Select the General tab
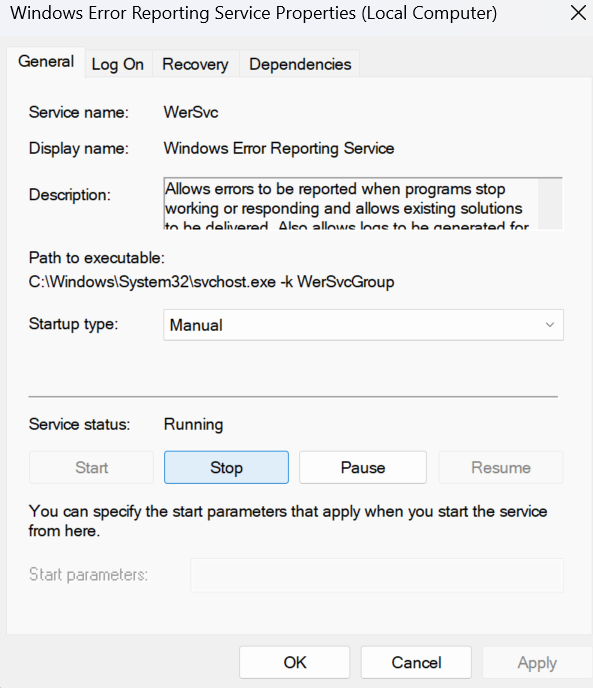The image size is (593, 688). coord(46,62)
